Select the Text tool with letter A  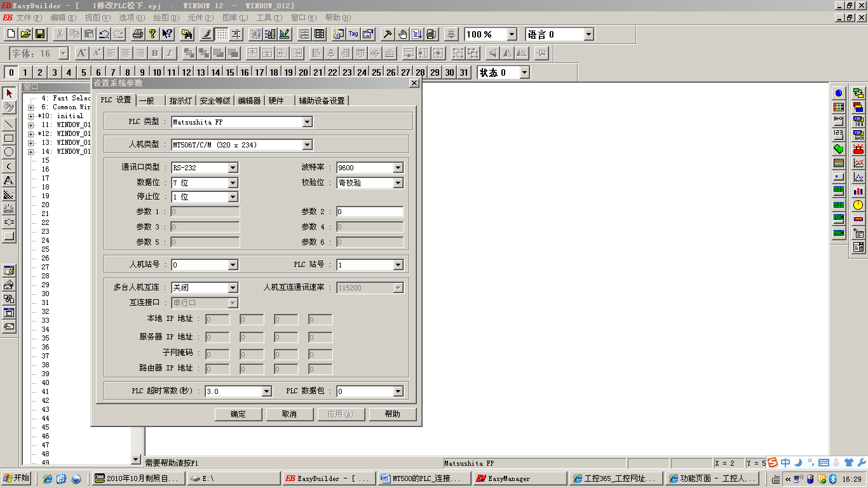(x=9, y=180)
